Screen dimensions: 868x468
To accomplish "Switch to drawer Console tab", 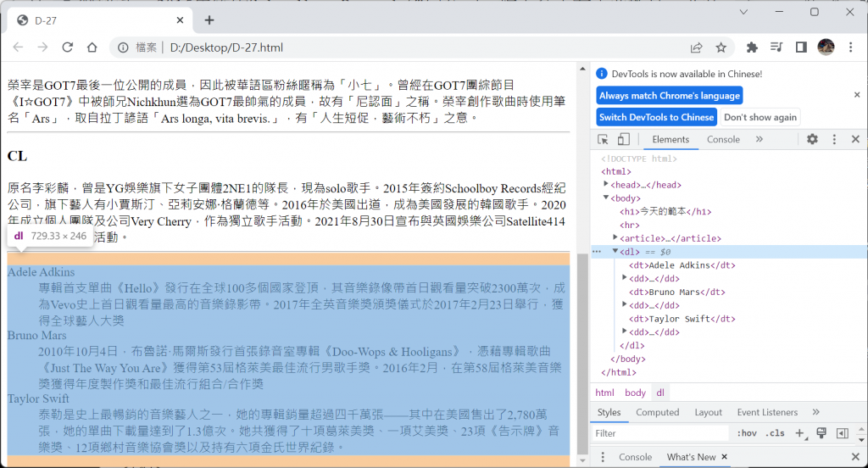I will (635, 457).
